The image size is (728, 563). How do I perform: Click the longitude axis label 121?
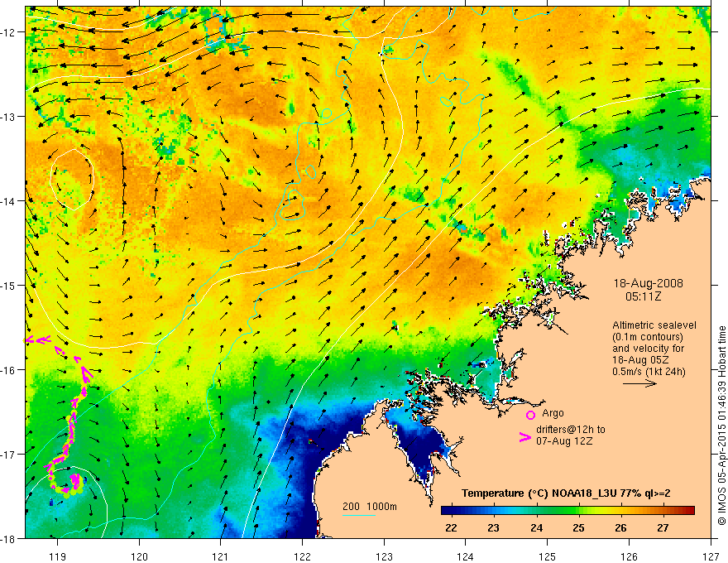221,556
